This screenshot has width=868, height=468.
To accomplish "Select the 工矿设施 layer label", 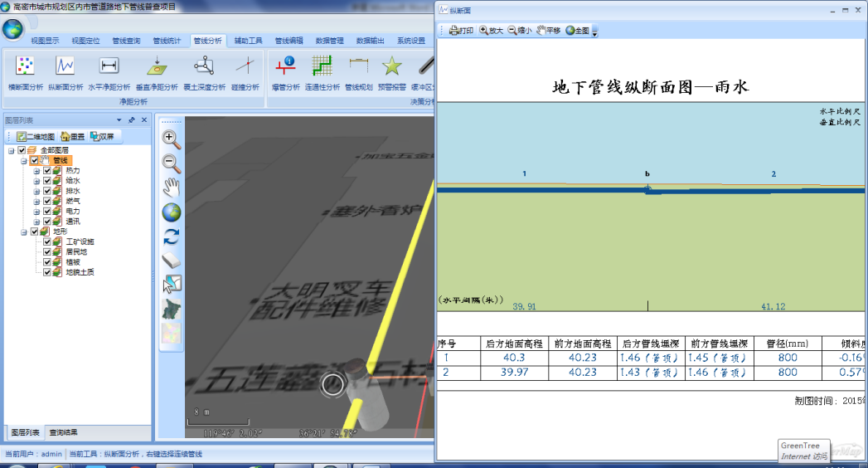I will pyautogui.click(x=80, y=241).
